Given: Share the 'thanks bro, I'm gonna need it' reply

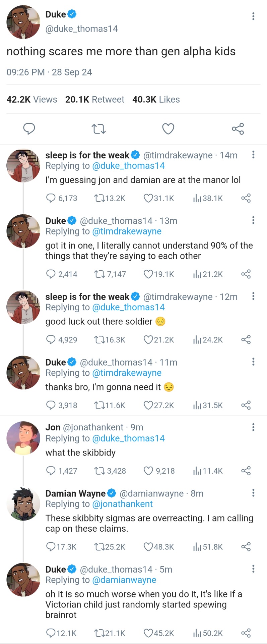Looking at the screenshot, I should [x=246, y=405].
